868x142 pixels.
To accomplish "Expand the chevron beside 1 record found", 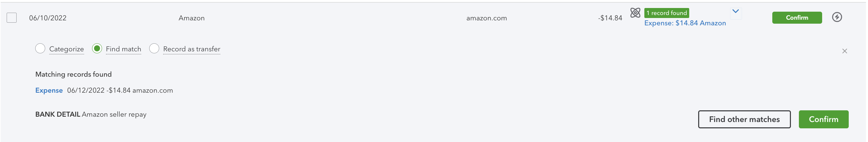I will (x=736, y=11).
